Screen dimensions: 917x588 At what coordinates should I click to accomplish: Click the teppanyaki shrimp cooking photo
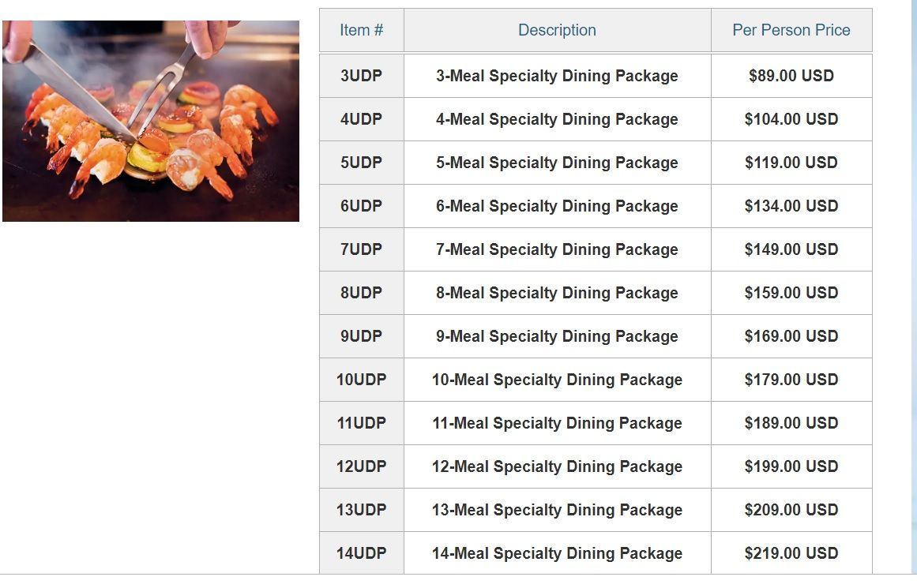tap(151, 121)
